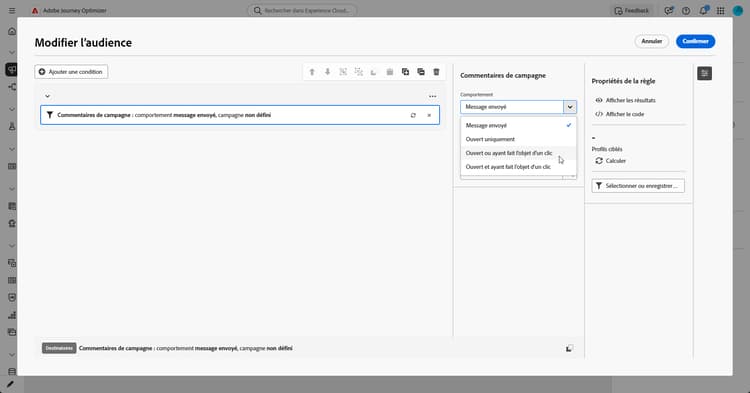Refresh the Commentaires de campagne condition

coord(413,115)
